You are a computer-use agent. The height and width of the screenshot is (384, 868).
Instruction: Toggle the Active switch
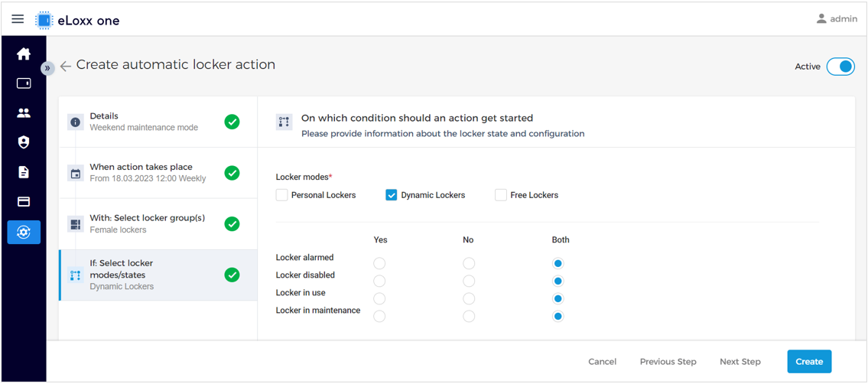click(x=840, y=67)
